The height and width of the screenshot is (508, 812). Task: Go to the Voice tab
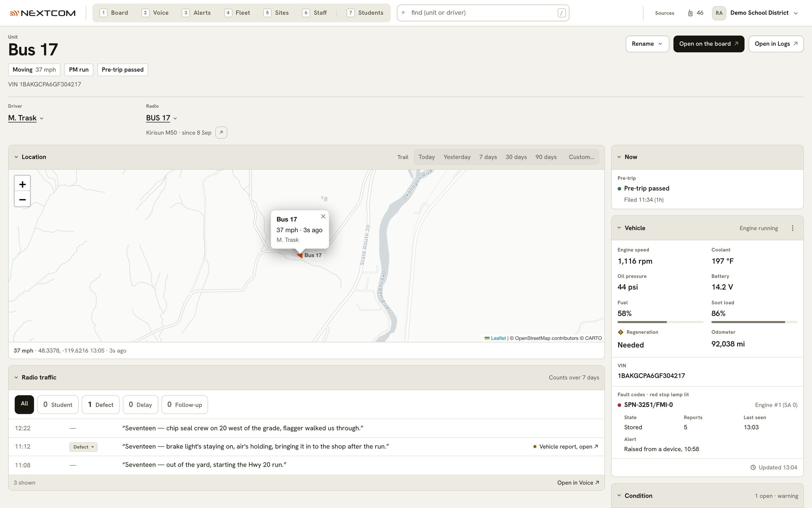click(x=155, y=13)
